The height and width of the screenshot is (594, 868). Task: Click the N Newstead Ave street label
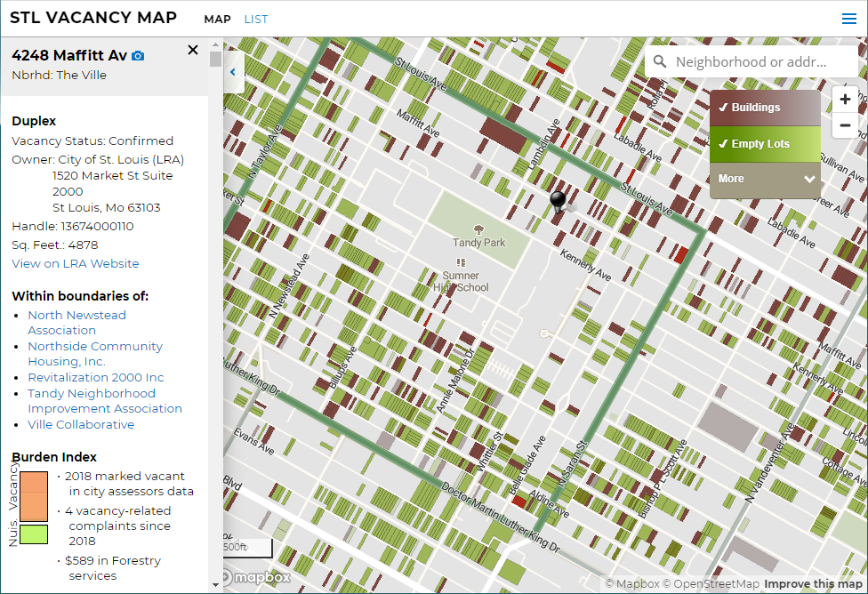point(289,286)
